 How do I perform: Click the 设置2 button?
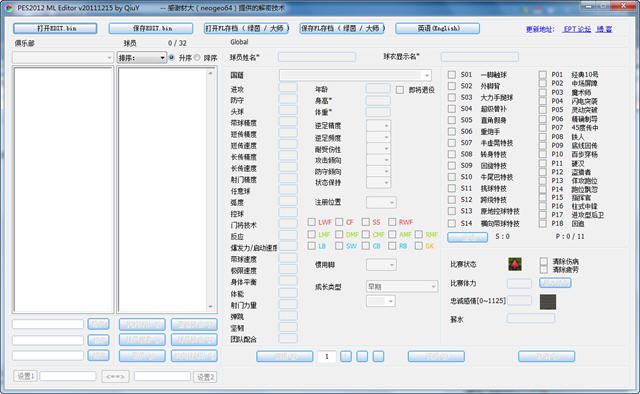[205, 377]
